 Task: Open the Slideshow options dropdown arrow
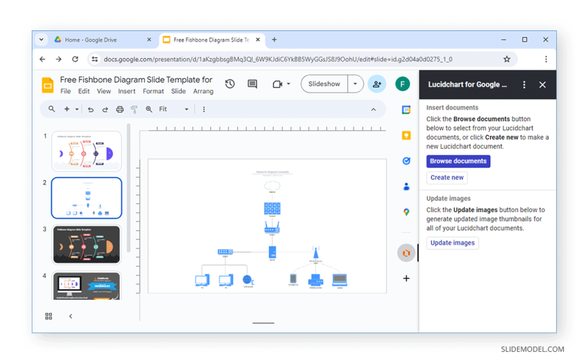pyautogui.click(x=355, y=84)
